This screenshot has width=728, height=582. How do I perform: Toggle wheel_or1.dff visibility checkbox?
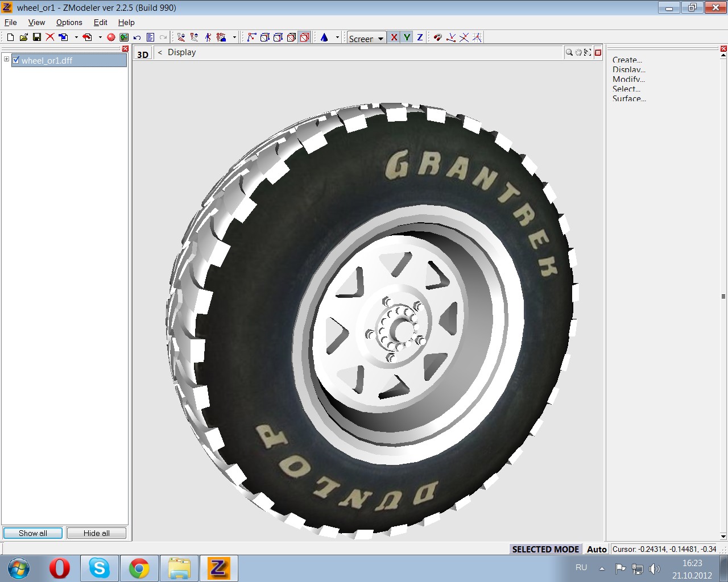16,60
